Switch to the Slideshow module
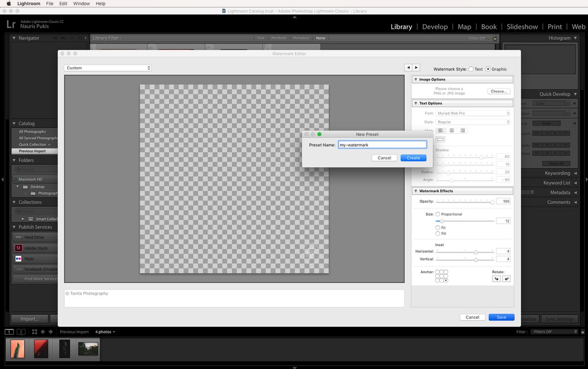 (522, 27)
